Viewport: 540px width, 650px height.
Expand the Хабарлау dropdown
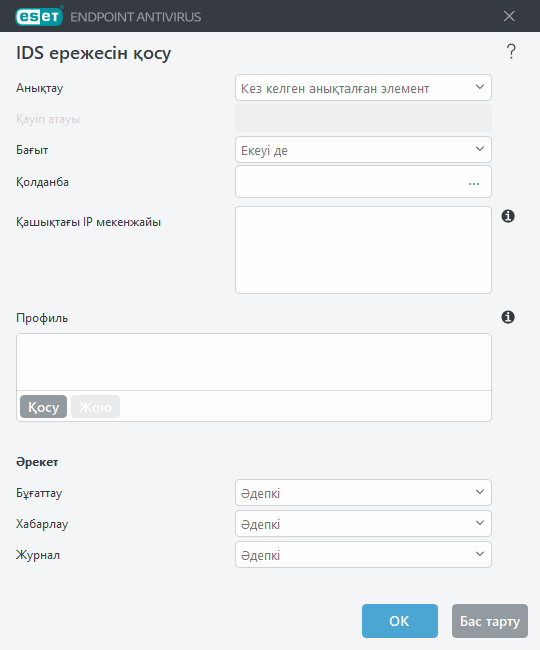tap(363, 524)
